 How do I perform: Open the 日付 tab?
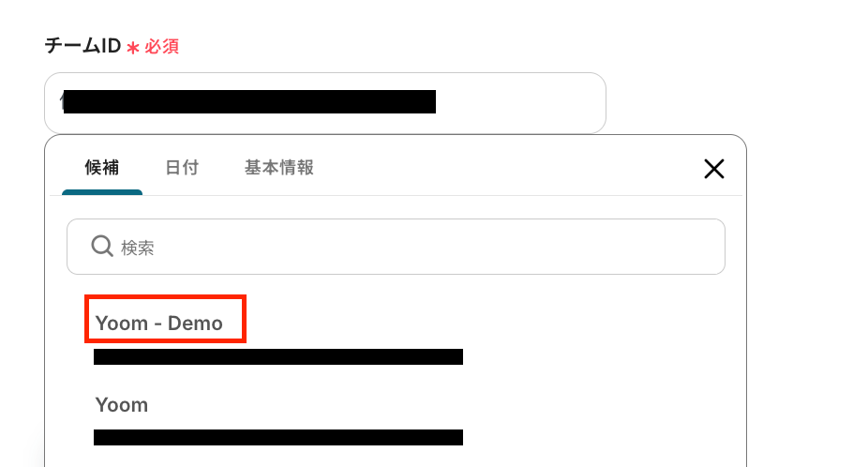click(x=182, y=167)
